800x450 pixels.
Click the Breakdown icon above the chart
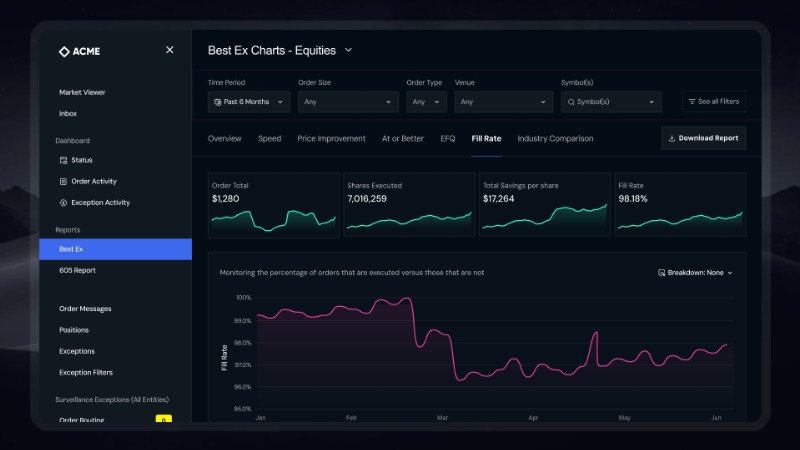point(661,273)
